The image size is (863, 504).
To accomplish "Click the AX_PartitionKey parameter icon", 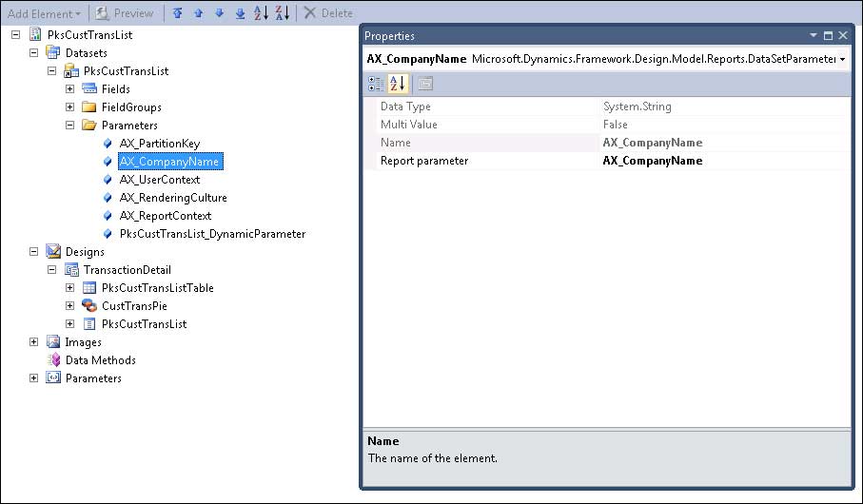I will [x=108, y=144].
